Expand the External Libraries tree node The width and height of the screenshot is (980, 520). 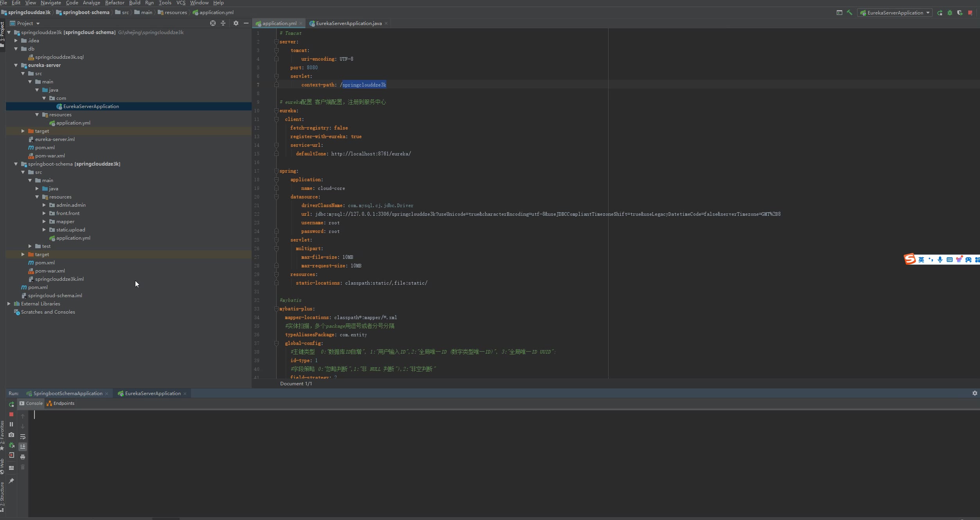click(9, 303)
